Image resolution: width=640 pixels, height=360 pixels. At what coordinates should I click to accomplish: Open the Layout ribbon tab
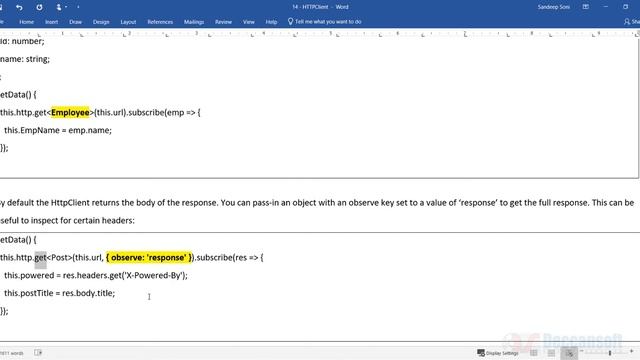128,22
